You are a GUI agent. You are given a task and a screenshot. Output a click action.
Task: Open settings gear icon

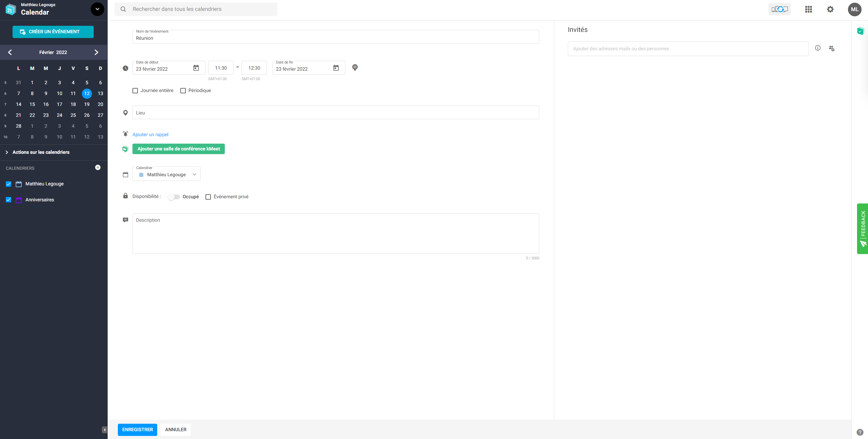click(830, 9)
